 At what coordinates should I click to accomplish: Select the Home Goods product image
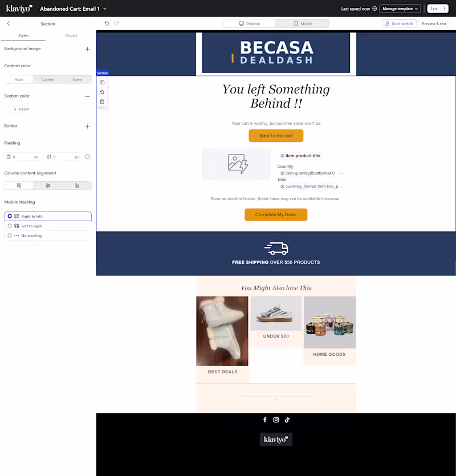coord(329,323)
